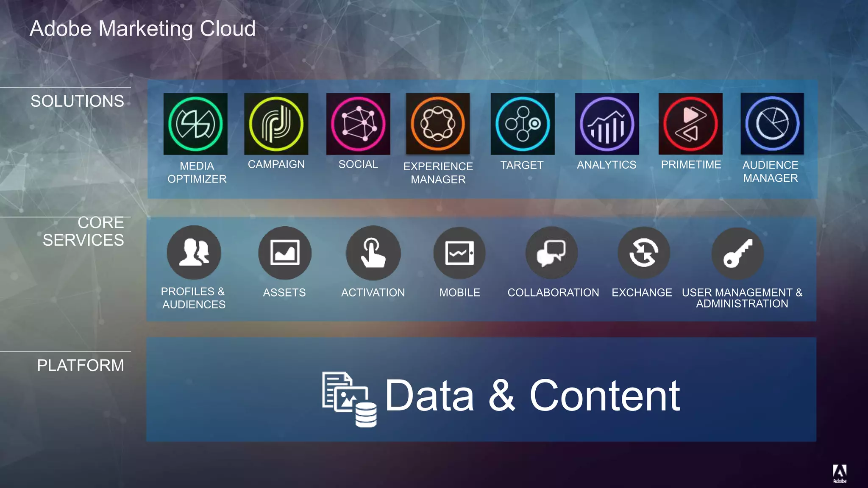This screenshot has height=488, width=868.
Task: Click the User Management key icon
Action: coord(737,253)
